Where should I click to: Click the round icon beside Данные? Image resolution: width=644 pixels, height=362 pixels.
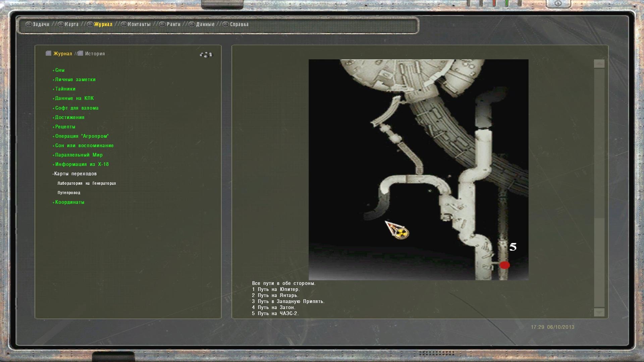[192, 24]
